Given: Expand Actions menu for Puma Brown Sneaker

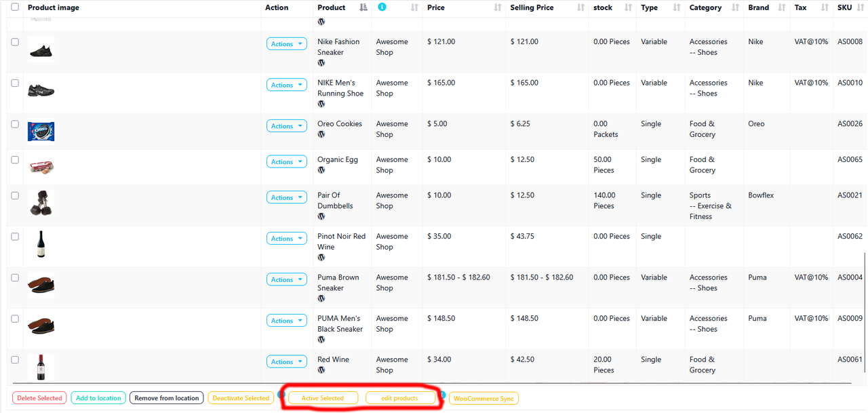Looking at the screenshot, I should 286,279.
